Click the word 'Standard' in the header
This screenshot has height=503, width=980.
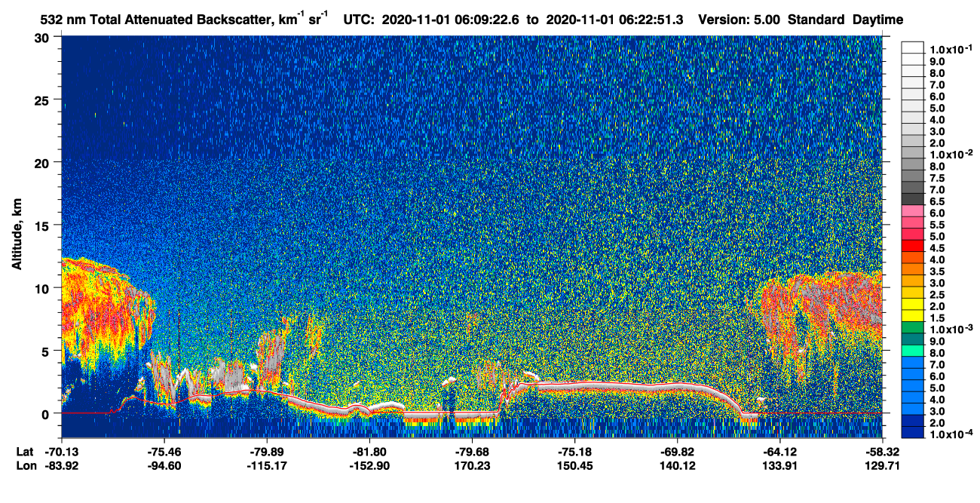point(815,20)
